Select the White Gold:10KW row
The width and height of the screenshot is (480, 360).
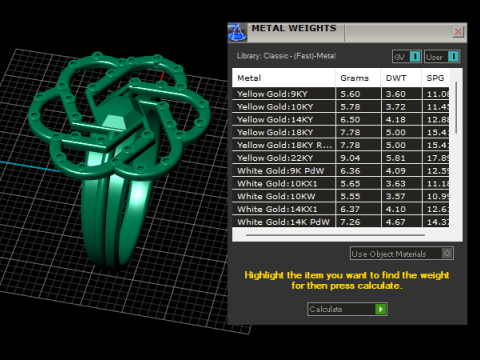pyautogui.click(x=341, y=196)
